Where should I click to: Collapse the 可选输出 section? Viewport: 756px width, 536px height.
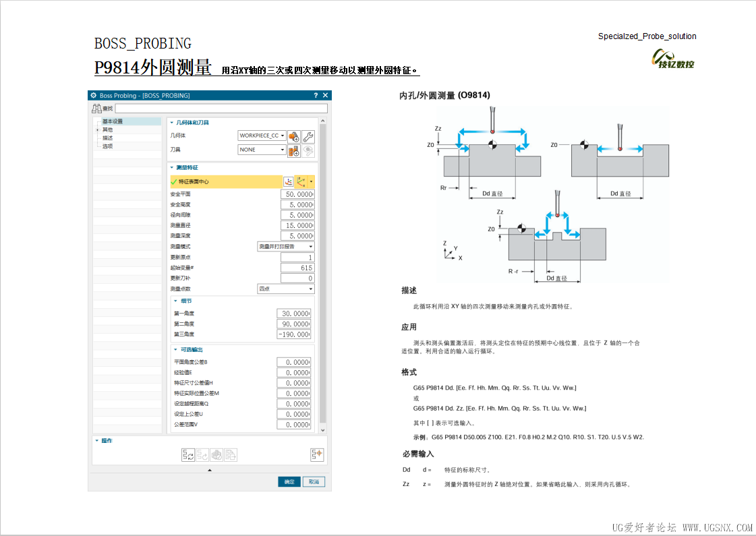click(x=175, y=349)
